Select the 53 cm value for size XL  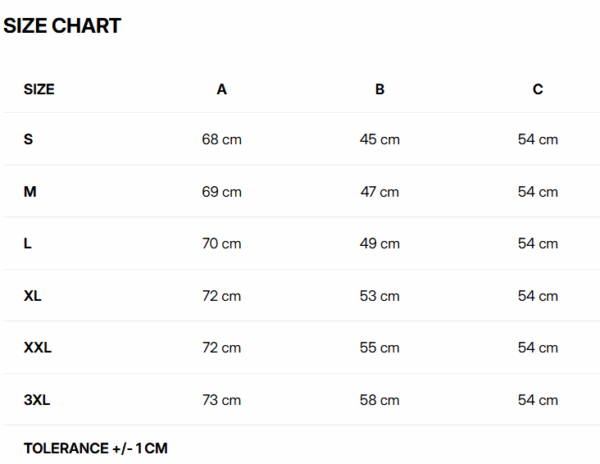pos(380,296)
